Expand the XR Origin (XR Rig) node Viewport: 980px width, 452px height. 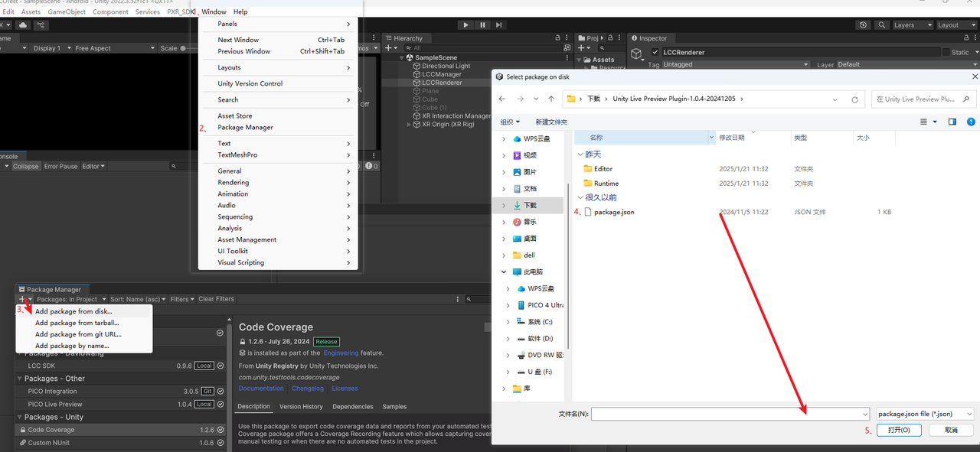[410, 125]
